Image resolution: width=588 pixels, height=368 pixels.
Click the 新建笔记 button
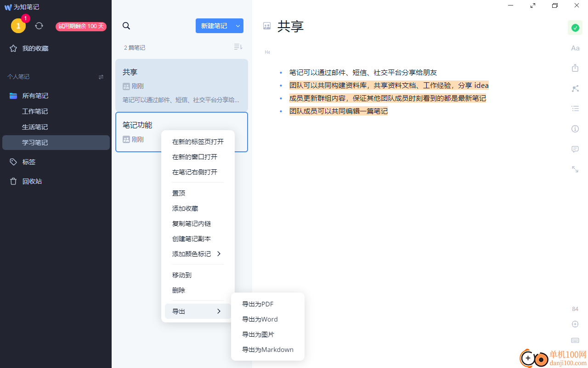click(x=214, y=26)
